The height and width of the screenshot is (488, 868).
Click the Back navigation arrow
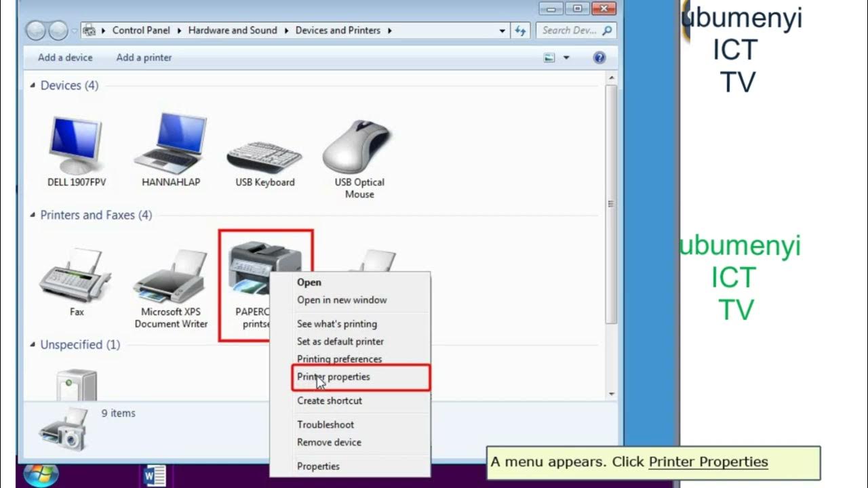click(x=36, y=30)
